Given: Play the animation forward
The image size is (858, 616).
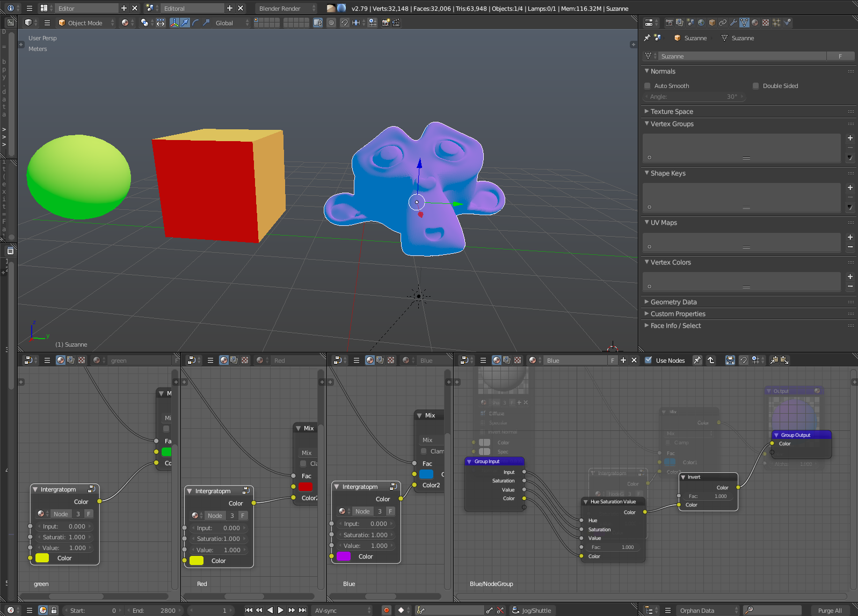Looking at the screenshot, I should click(x=281, y=610).
